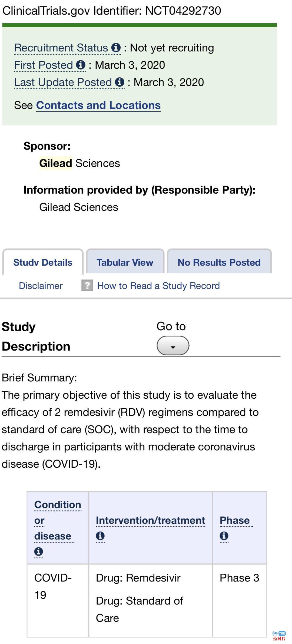This screenshot has width=292, height=644.
Task: Open the Contacts and Locations link
Action: pyautogui.click(x=98, y=105)
